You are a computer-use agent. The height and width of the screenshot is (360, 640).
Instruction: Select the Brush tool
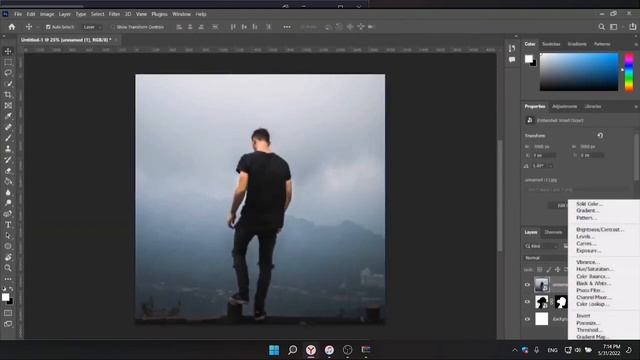tap(8, 138)
